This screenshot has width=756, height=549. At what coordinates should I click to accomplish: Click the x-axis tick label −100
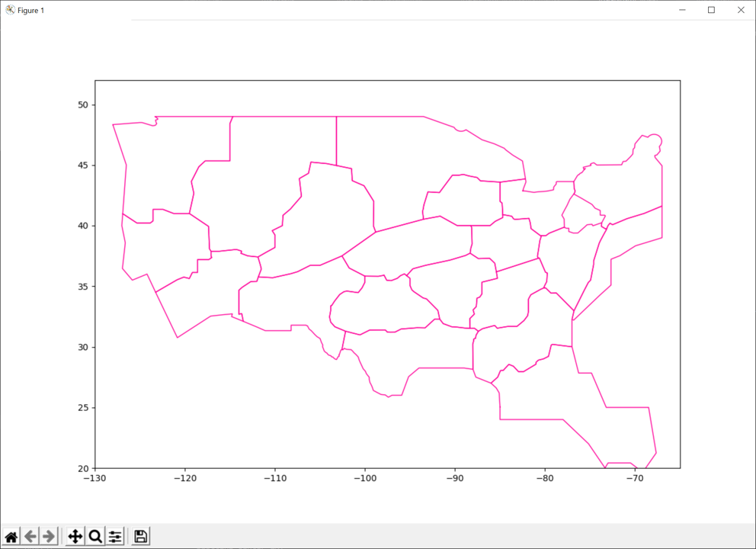364,479
